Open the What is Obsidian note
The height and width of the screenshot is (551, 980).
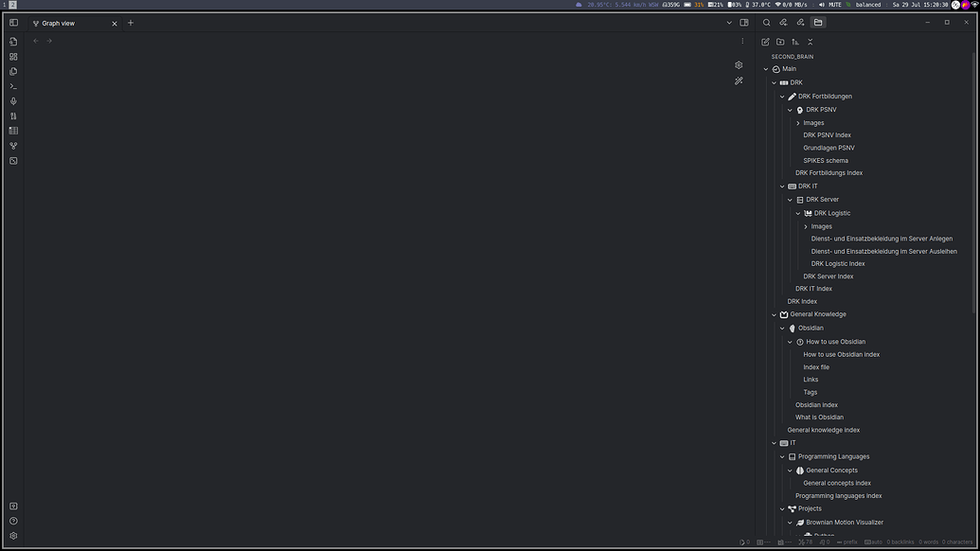click(x=819, y=417)
